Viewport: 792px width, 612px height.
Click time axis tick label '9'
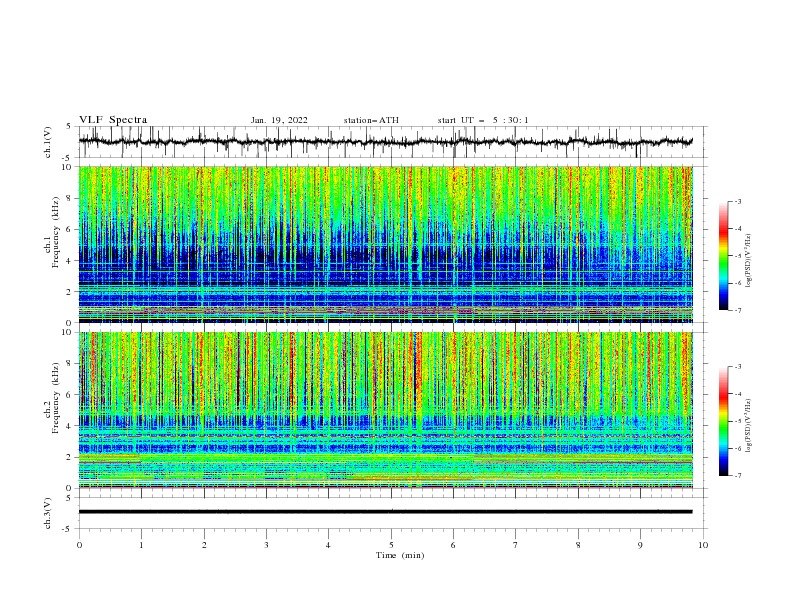point(640,545)
